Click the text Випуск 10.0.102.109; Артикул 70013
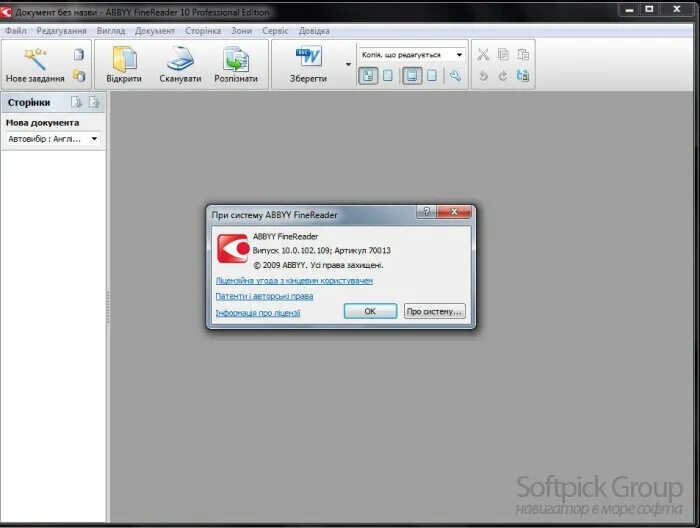Viewport: 700px width, 528px height. [x=321, y=250]
